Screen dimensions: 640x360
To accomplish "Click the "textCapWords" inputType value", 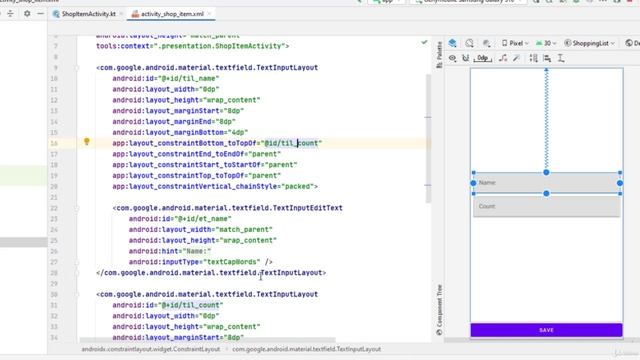I will [231, 262].
